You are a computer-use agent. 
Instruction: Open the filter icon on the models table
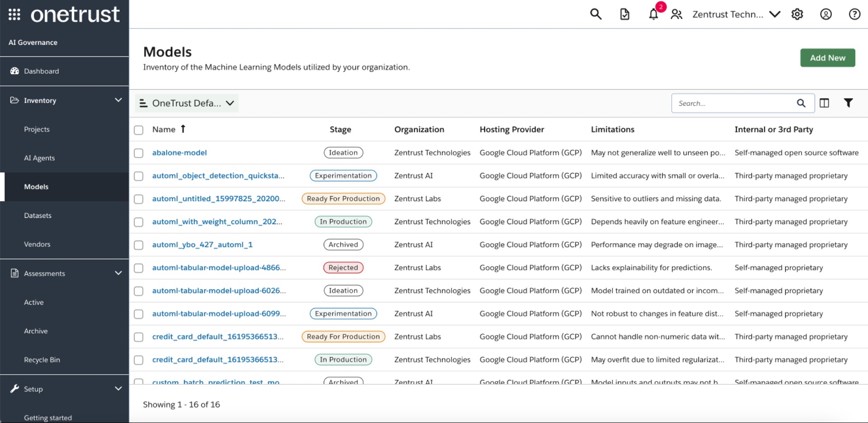coord(849,103)
